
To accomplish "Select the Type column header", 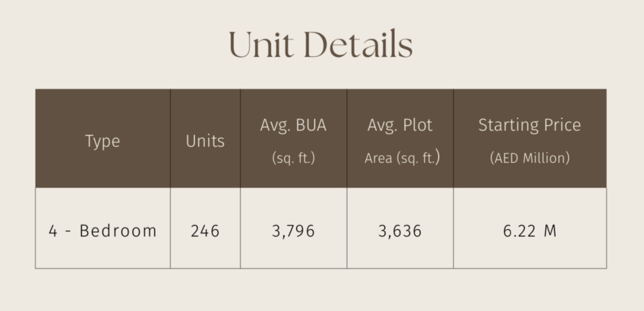I will click(103, 141).
